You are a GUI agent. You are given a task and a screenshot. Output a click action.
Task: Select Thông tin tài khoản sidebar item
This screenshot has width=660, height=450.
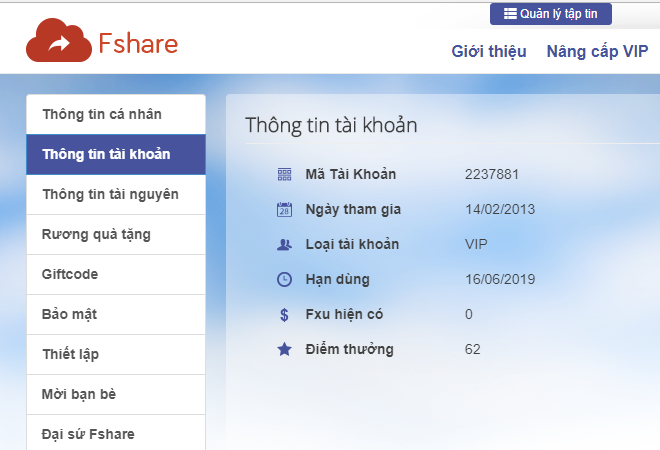pyautogui.click(x=116, y=154)
